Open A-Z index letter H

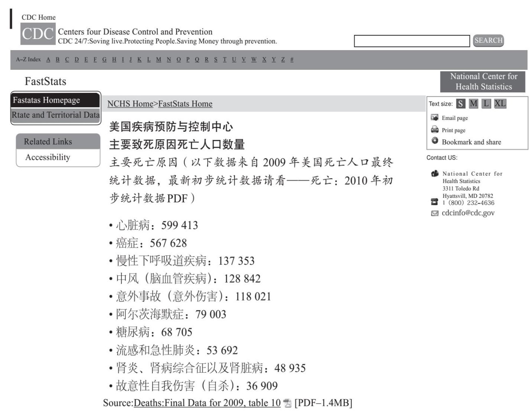[114, 60]
